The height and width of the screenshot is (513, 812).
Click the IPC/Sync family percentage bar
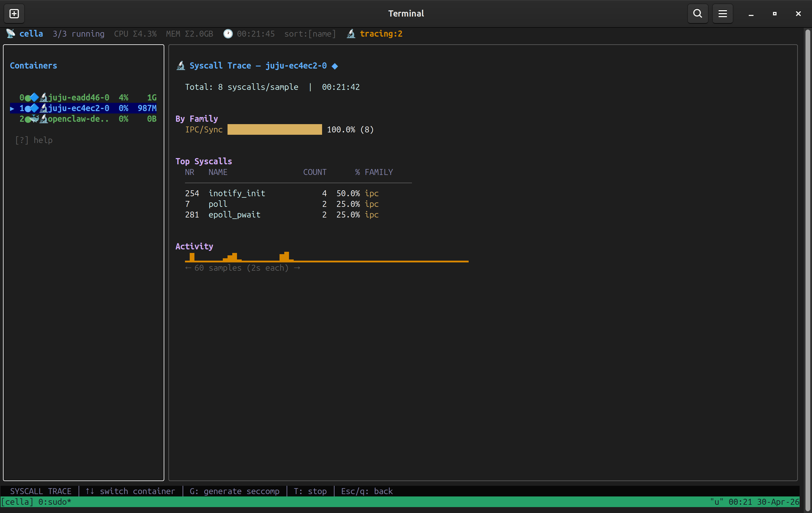[x=275, y=129]
